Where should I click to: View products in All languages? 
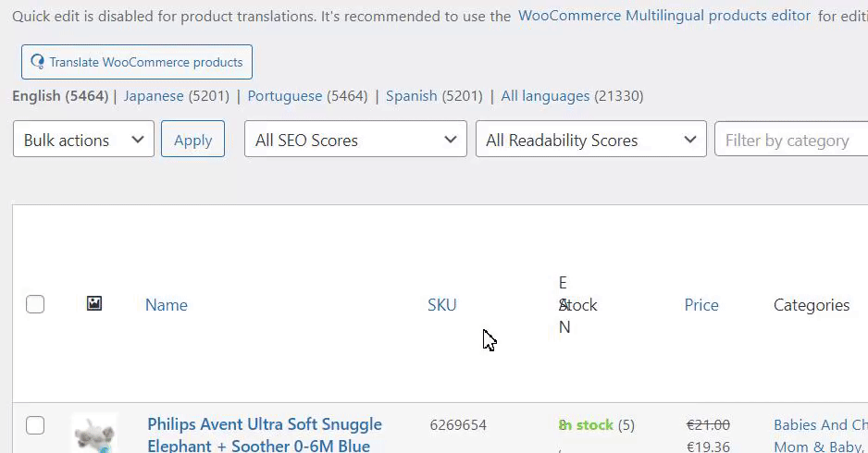click(545, 96)
